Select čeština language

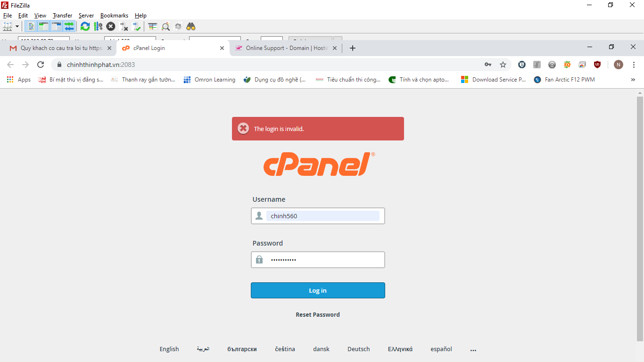285,349
